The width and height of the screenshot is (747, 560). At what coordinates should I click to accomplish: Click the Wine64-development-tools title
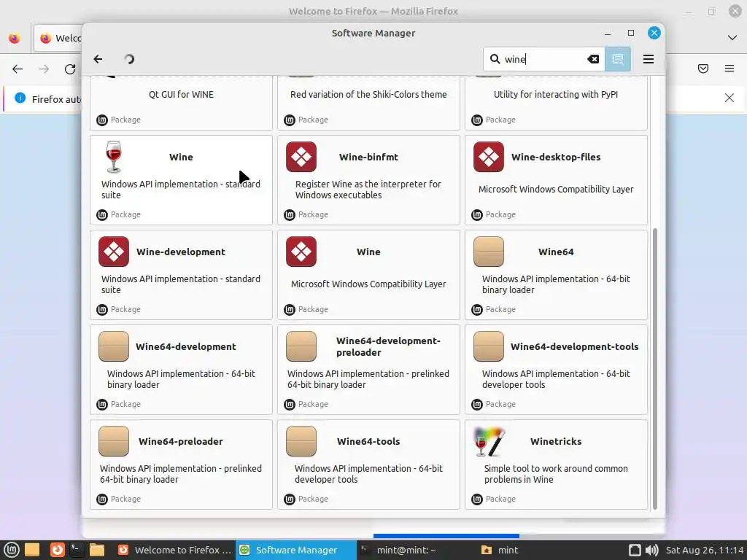pos(574,346)
